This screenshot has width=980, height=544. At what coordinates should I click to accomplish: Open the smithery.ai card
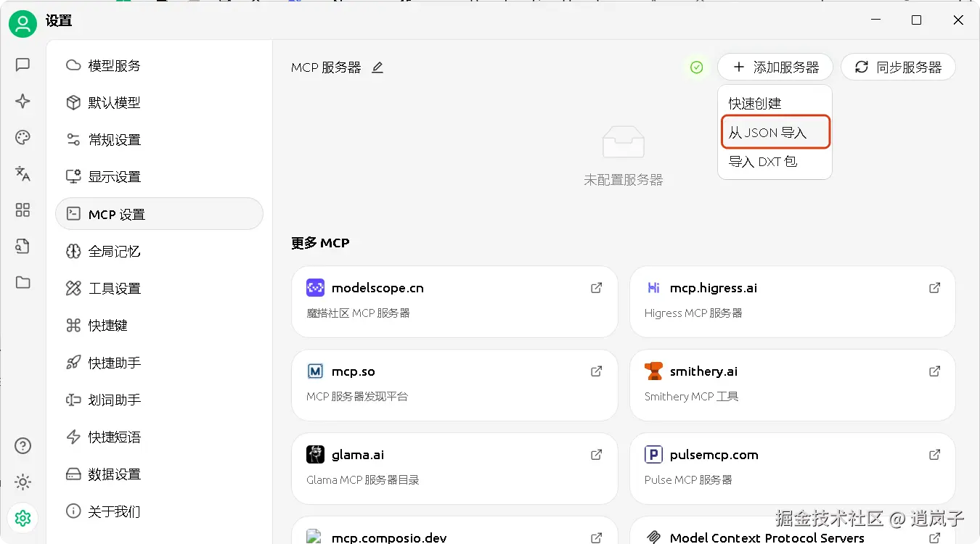[x=793, y=384]
